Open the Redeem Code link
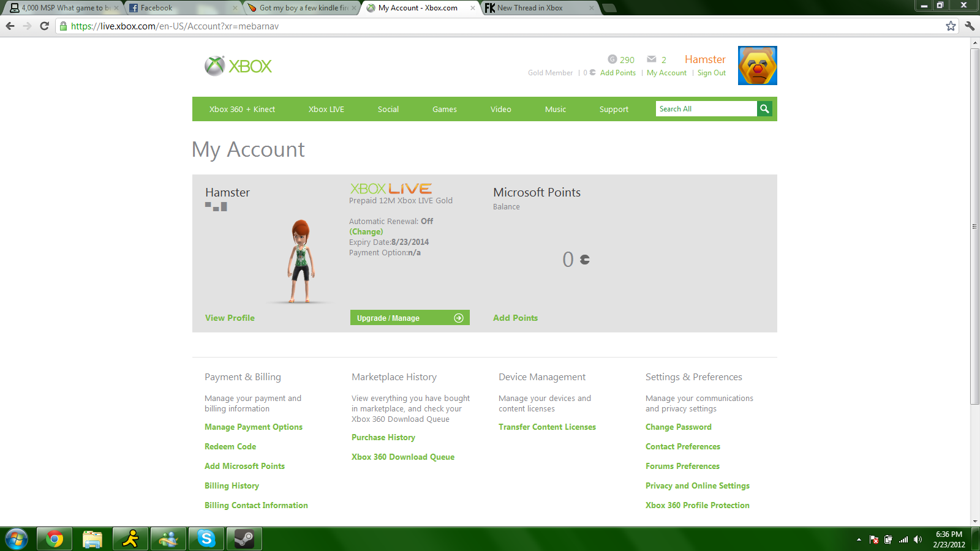Viewport: 980px width, 551px height. (x=230, y=446)
